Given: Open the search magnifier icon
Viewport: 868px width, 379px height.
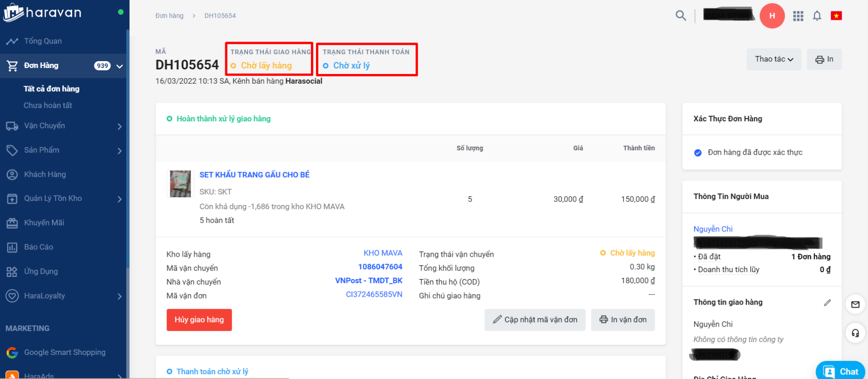Looking at the screenshot, I should (x=681, y=16).
